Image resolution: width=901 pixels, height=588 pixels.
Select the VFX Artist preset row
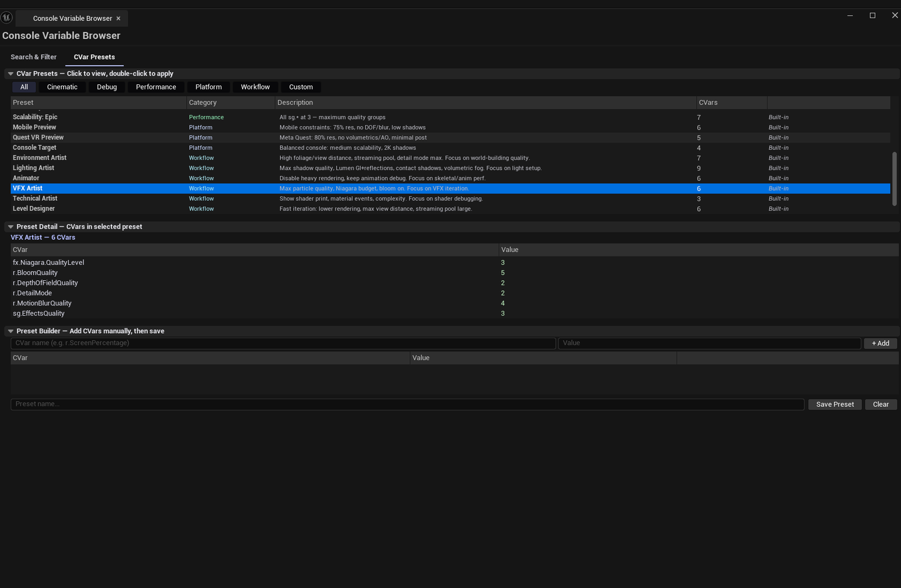(x=450, y=188)
